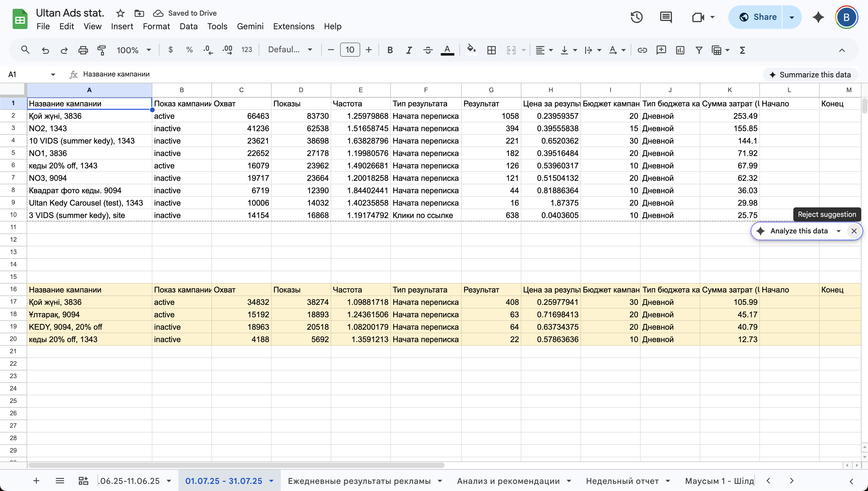Open all comments icon
Image resolution: width=868 pixels, height=491 pixels.
click(x=666, y=17)
